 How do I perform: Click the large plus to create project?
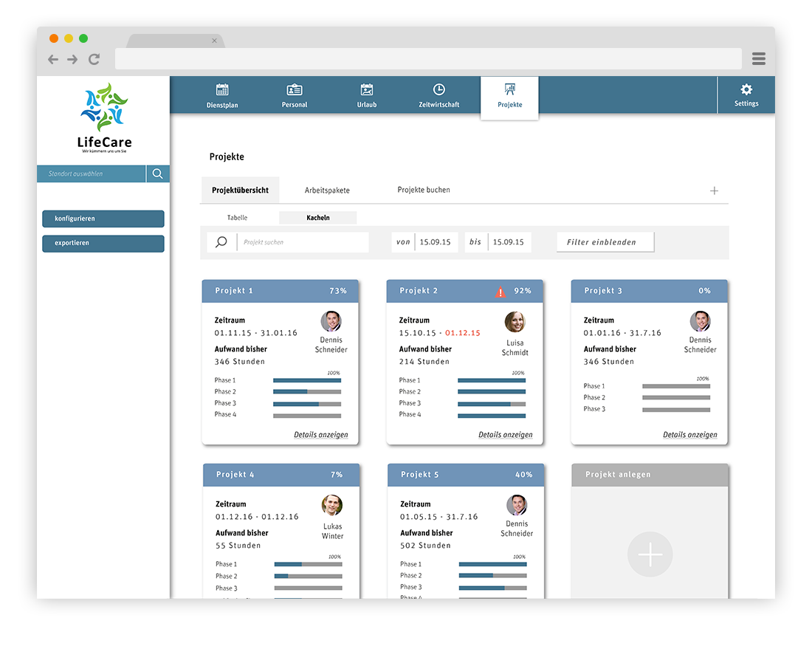[650, 554]
